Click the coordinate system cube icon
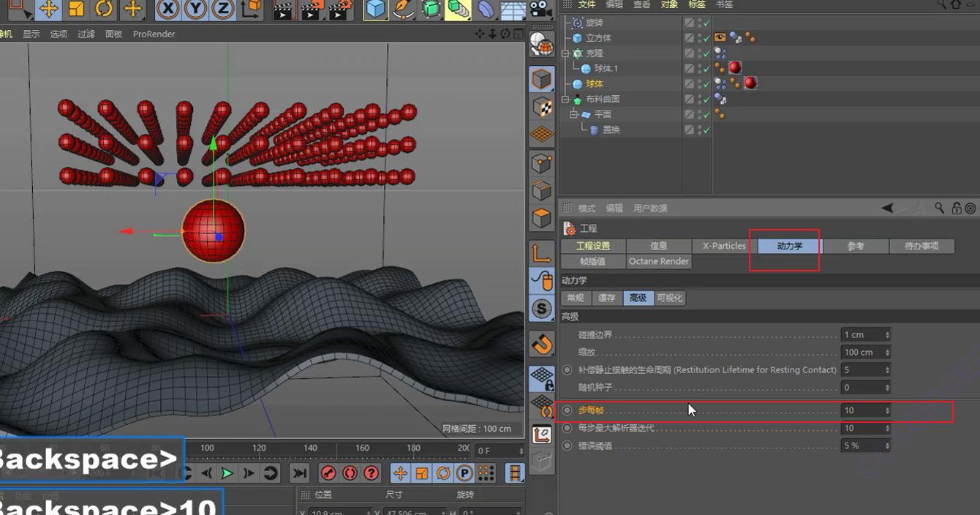Screen dimensions: 980x515 coord(251,9)
